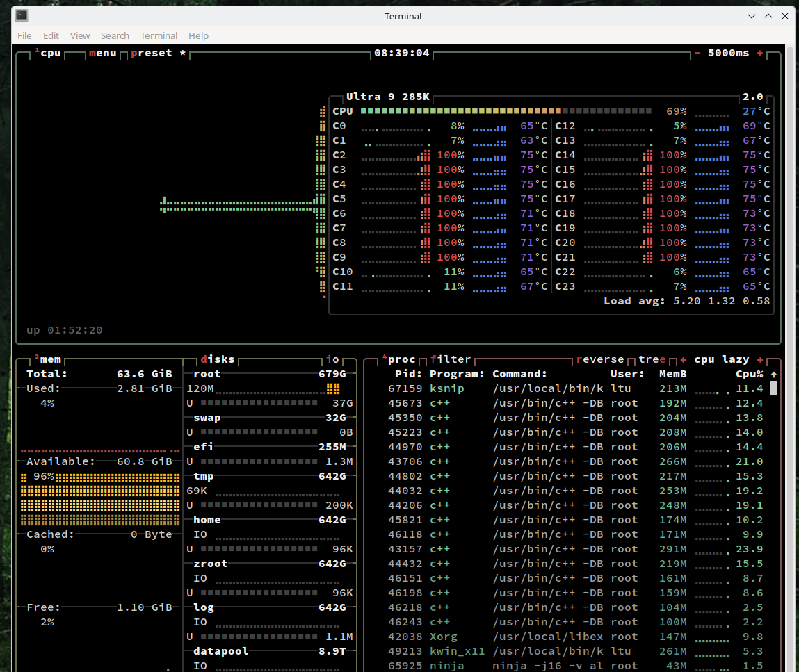Screen dimensions: 799x672
Task: Click the C2 core row label
Action: 339,155
